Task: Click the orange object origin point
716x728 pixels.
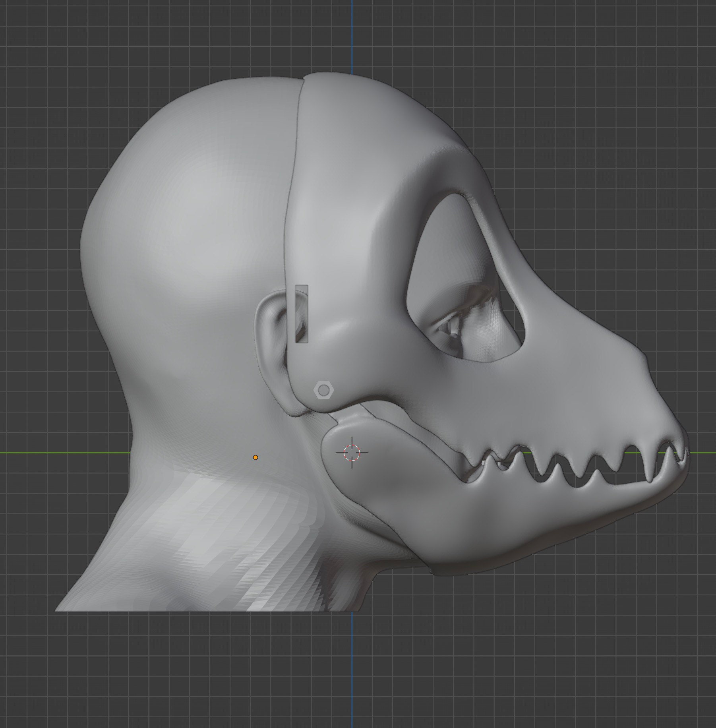Action: pyautogui.click(x=255, y=457)
